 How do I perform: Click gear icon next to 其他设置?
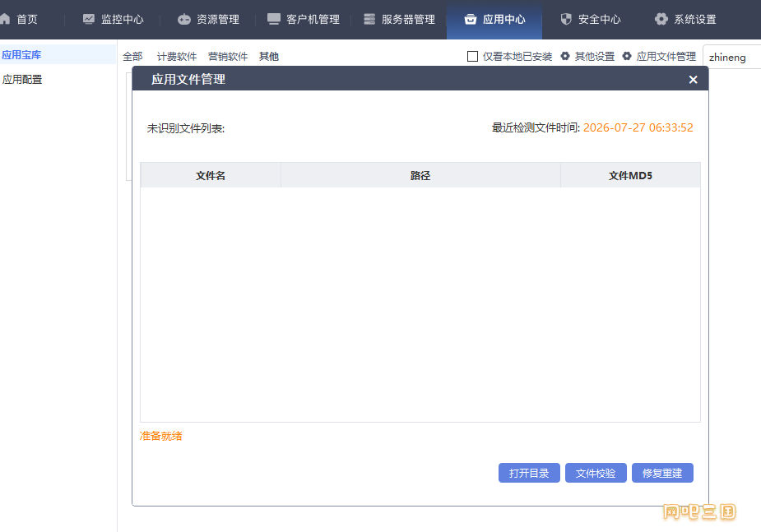pyautogui.click(x=565, y=56)
